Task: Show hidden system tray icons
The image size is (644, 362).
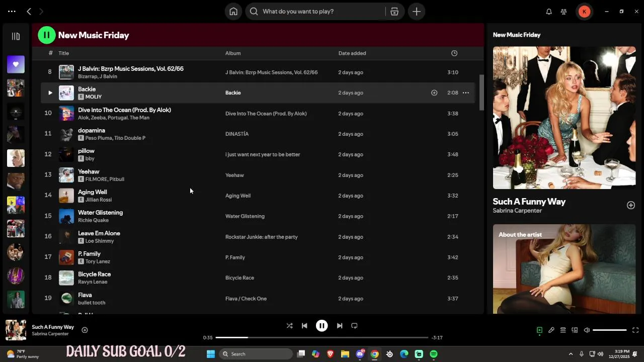Action: click(571, 354)
